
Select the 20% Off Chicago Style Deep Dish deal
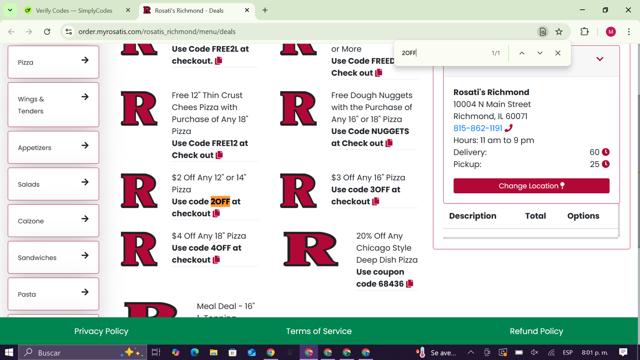(x=387, y=248)
